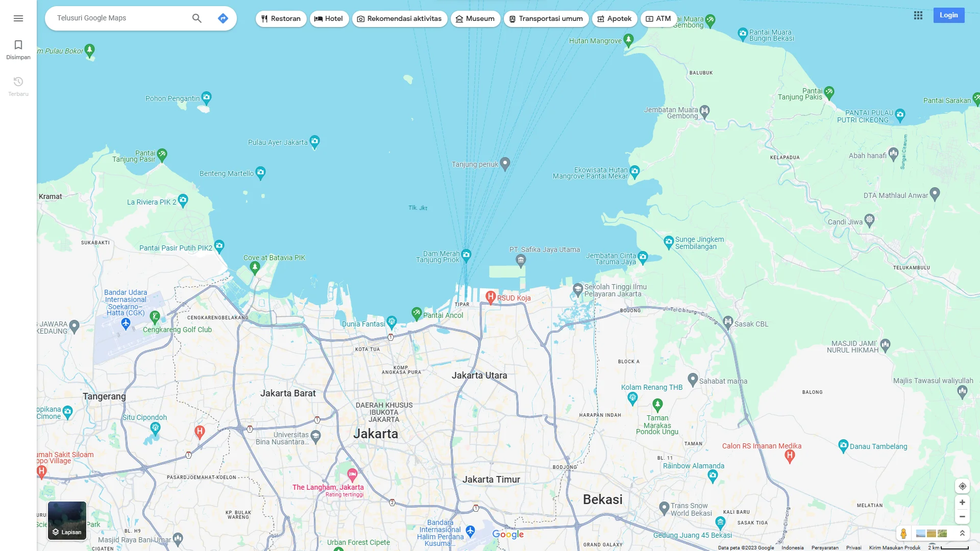Click the hamburger menu icon
The height and width of the screenshot is (551, 980).
click(x=18, y=18)
